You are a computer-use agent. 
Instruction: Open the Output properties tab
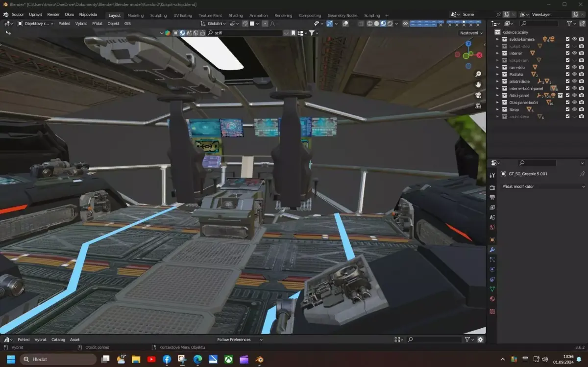[x=492, y=197]
